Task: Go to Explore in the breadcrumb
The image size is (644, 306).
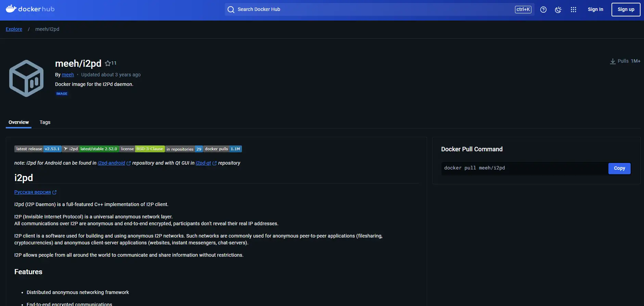Action: [x=14, y=29]
